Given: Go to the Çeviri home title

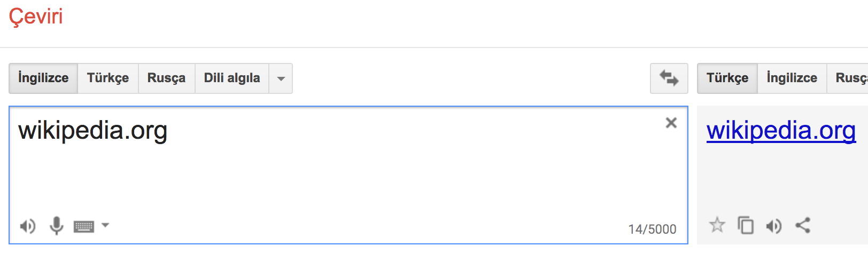Looking at the screenshot, I should click(36, 17).
